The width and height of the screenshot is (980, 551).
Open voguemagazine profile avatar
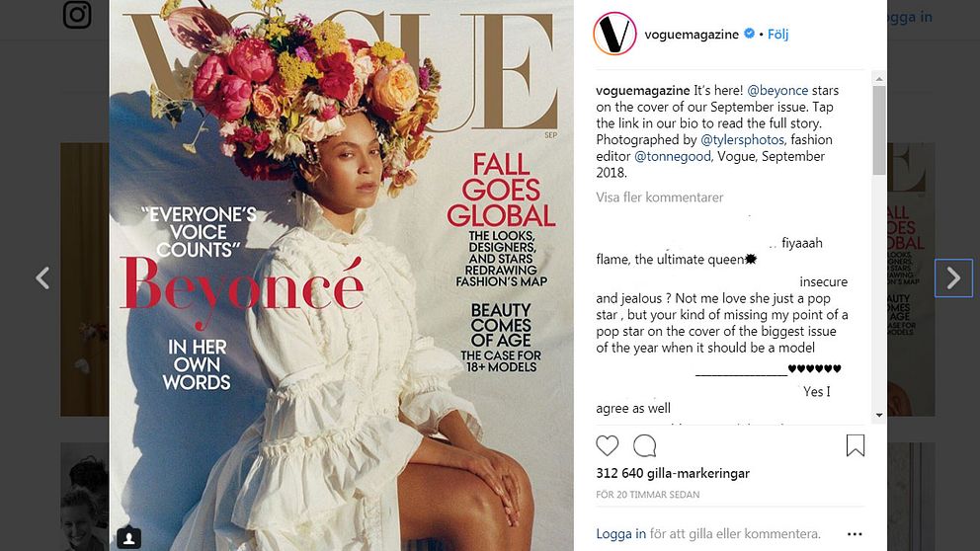tap(614, 34)
